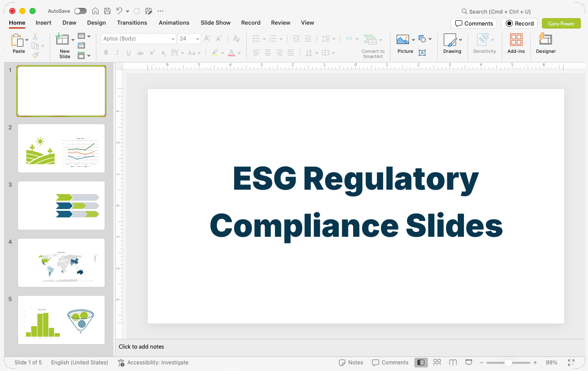588x371 pixels.
Task: Toggle Underline formatting
Action: click(x=129, y=53)
